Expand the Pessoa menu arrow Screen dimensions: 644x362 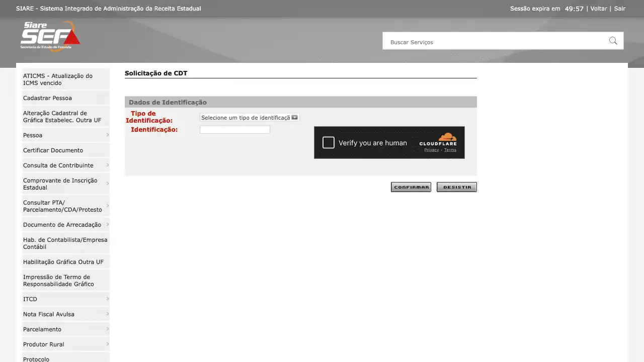point(107,135)
